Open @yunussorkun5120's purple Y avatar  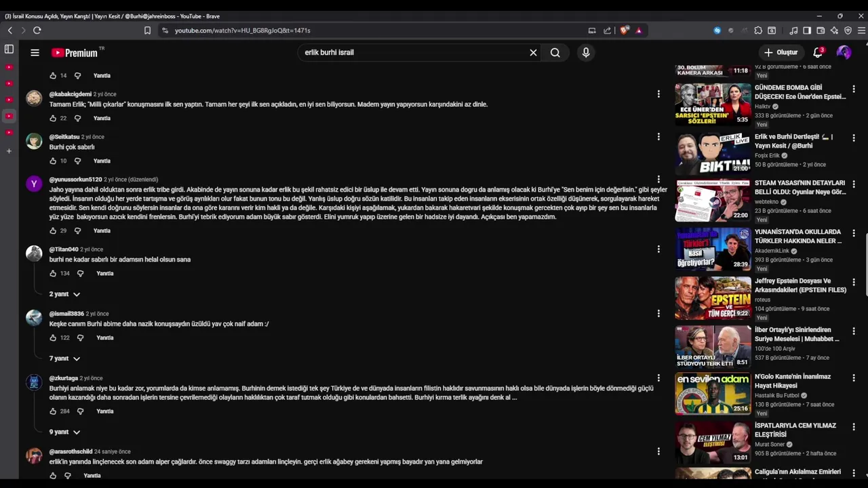pos(34,184)
